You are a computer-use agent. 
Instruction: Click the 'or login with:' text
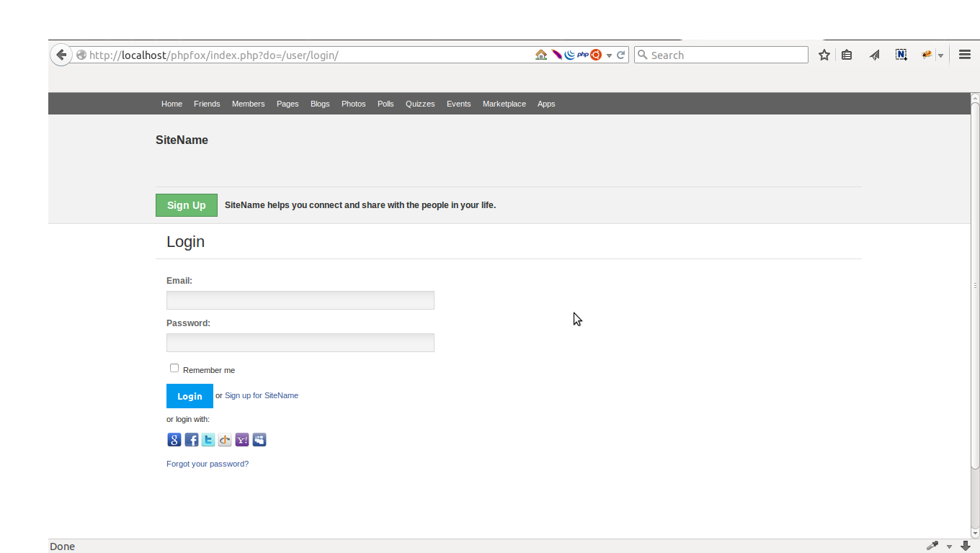click(x=188, y=419)
